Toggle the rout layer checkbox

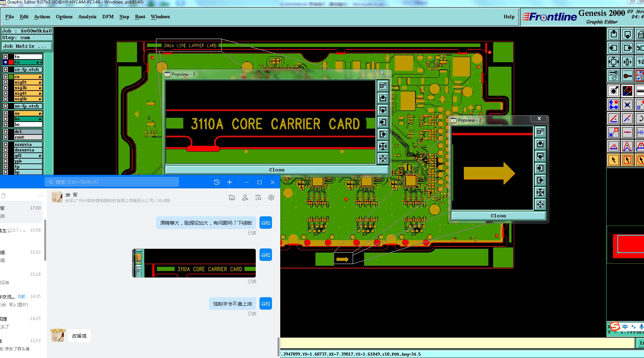point(6,137)
